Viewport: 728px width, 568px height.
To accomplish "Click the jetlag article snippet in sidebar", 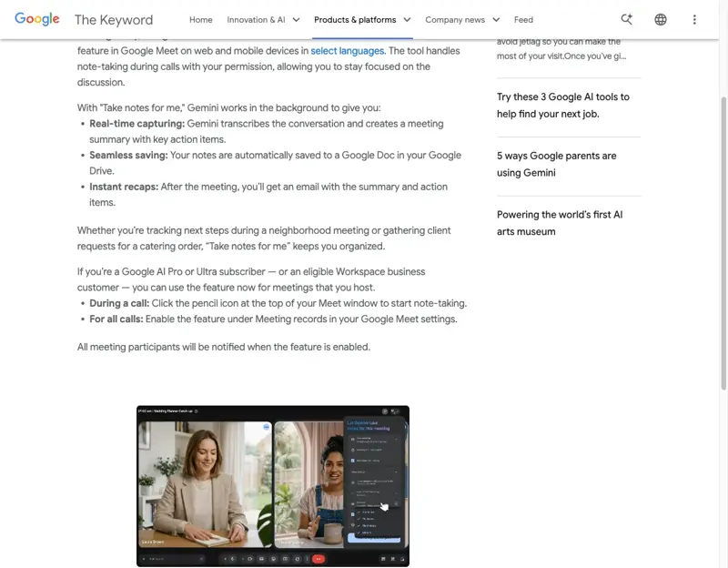I will 561,49.
